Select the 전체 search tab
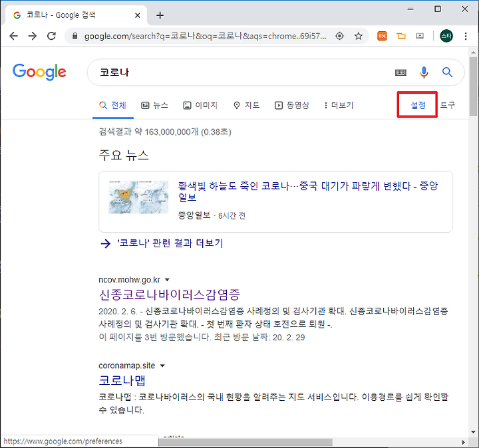Screen dimensions: 479x448 (x=112, y=105)
